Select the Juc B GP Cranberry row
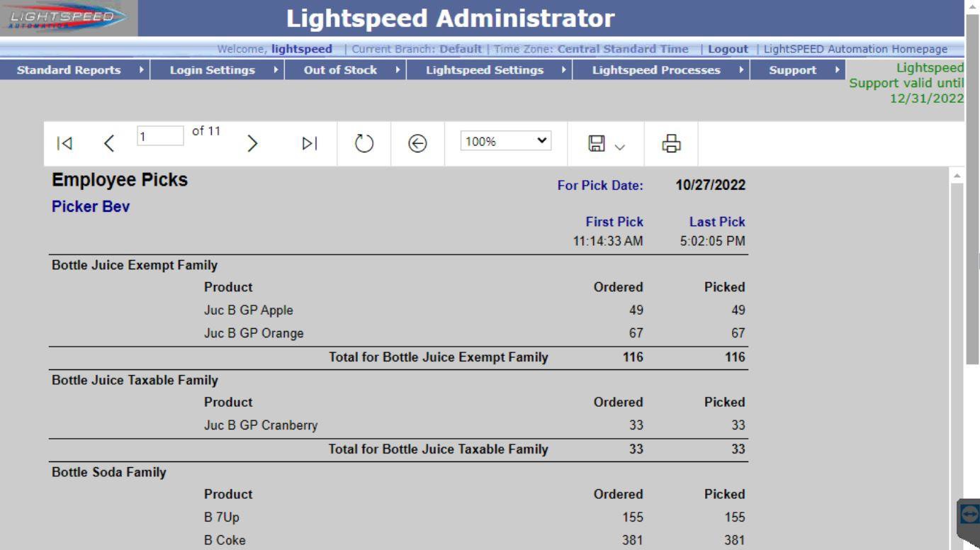This screenshot has width=980, height=550. pos(398,425)
